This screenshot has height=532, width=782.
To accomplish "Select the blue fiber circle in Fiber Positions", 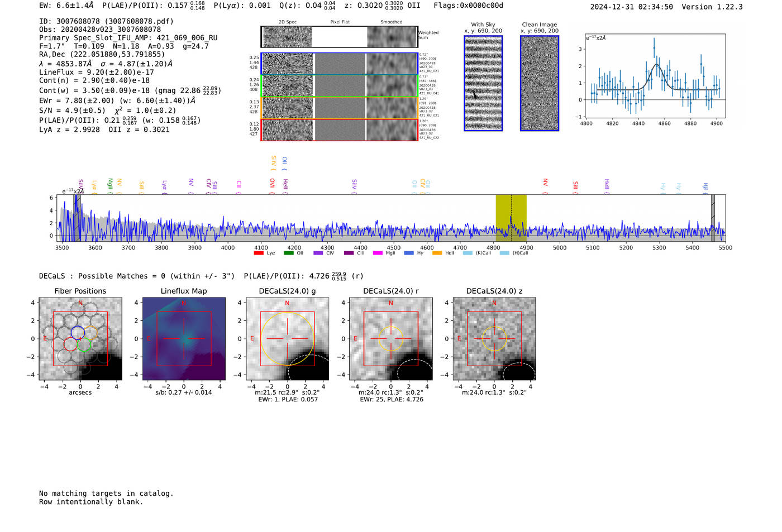I will (x=78, y=333).
